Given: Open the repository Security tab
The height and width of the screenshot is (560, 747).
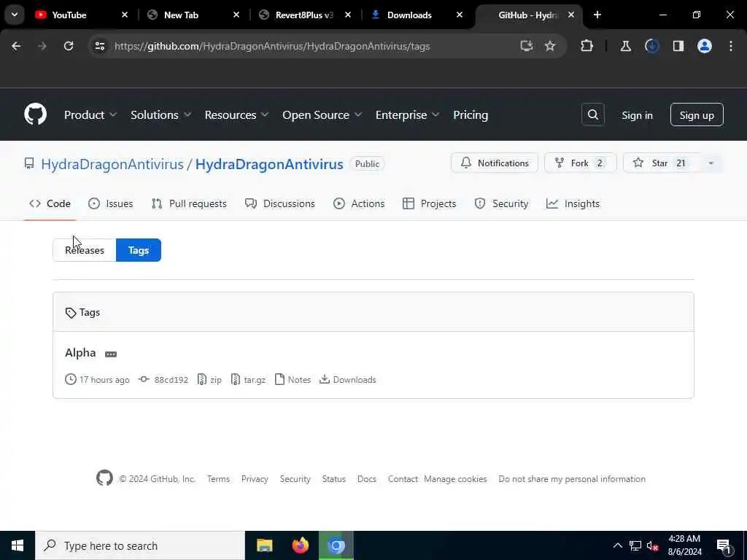Looking at the screenshot, I should (501, 204).
